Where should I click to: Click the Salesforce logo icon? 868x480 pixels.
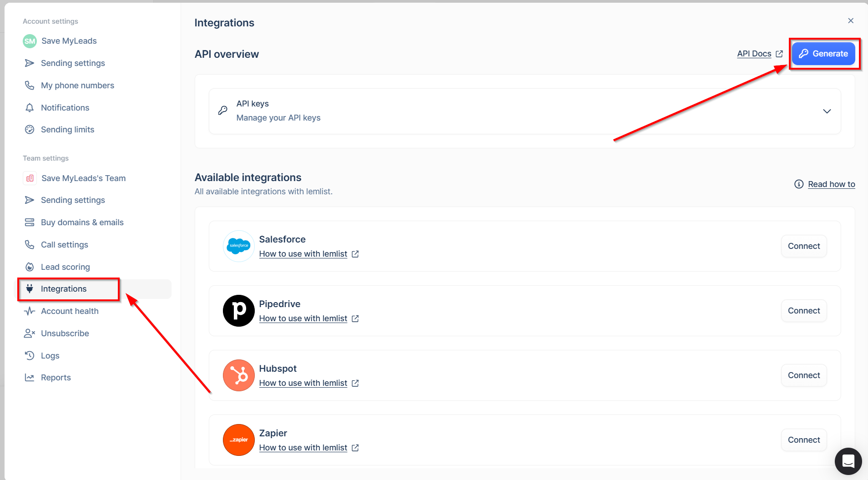coord(238,246)
